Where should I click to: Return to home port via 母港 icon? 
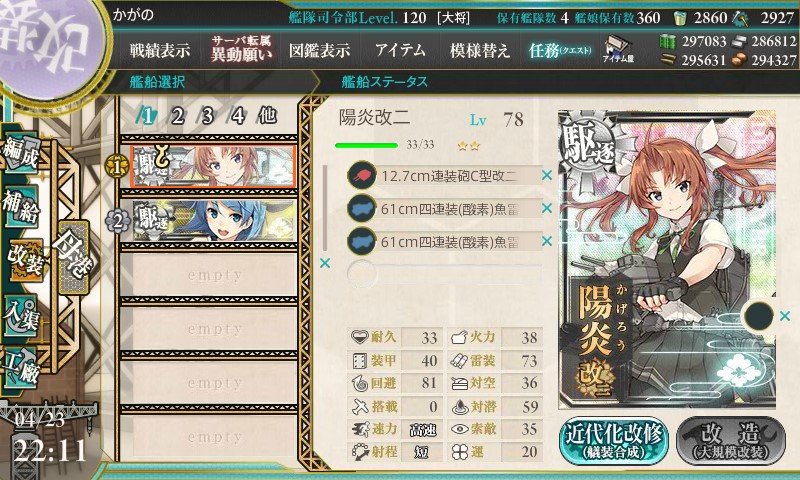(73, 257)
